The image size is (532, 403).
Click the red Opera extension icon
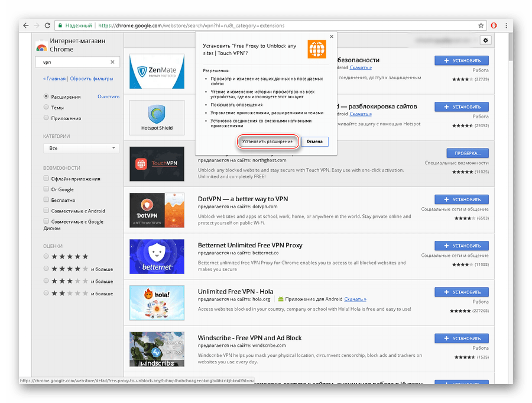click(x=494, y=25)
